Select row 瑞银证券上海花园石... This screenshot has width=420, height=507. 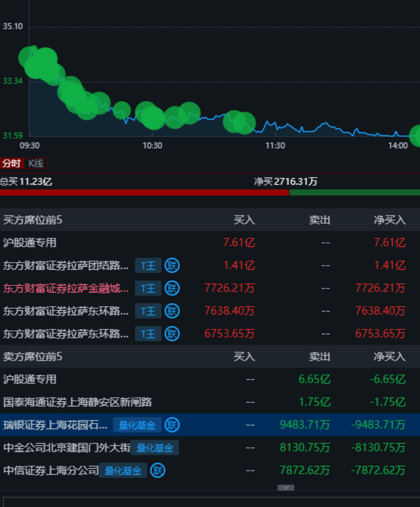[210, 425]
